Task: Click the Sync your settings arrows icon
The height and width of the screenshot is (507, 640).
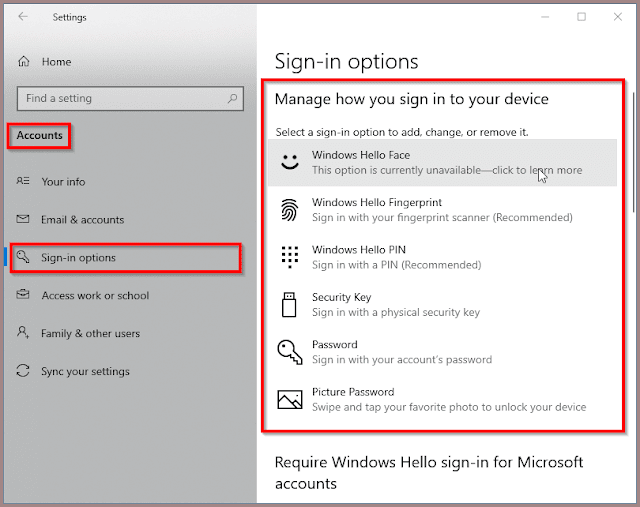Action: [x=23, y=371]
